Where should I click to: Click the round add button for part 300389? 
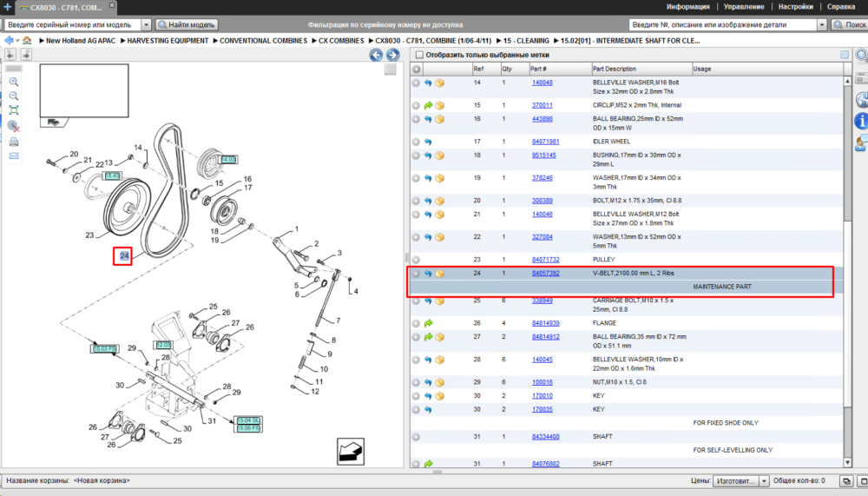[417, 201]
